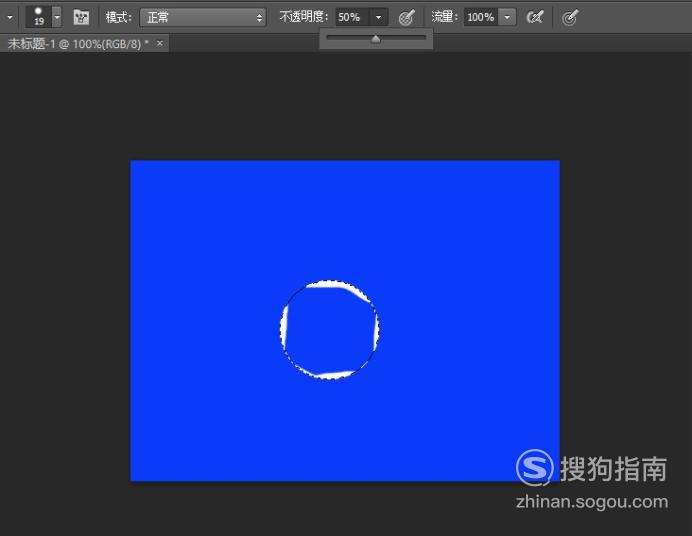Viewport: 692px width, 536px height.
Task: Open the 模式 blend mode dropdown
Action: (x=203, y=17)
